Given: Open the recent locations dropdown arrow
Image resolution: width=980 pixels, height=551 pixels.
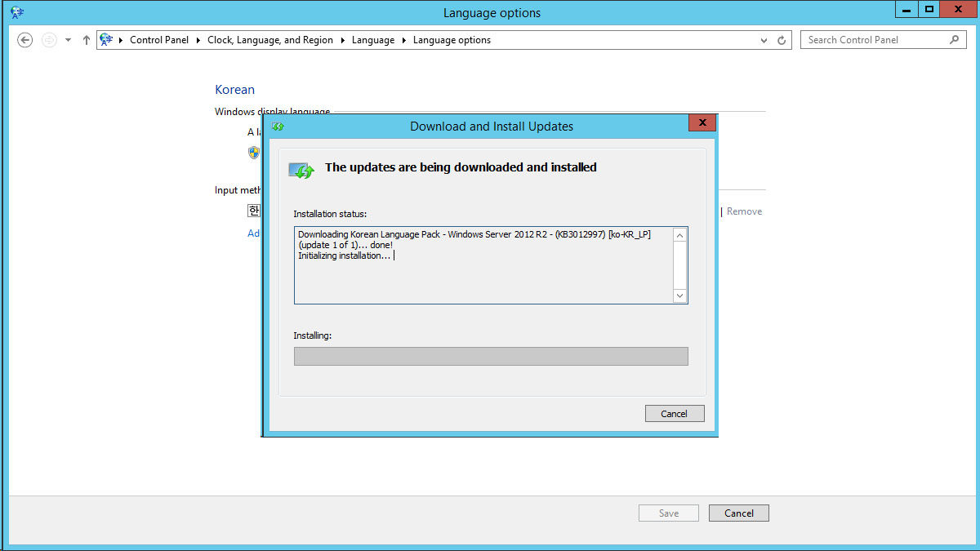Looking at the screenshot, I should (x=69, y=40).
